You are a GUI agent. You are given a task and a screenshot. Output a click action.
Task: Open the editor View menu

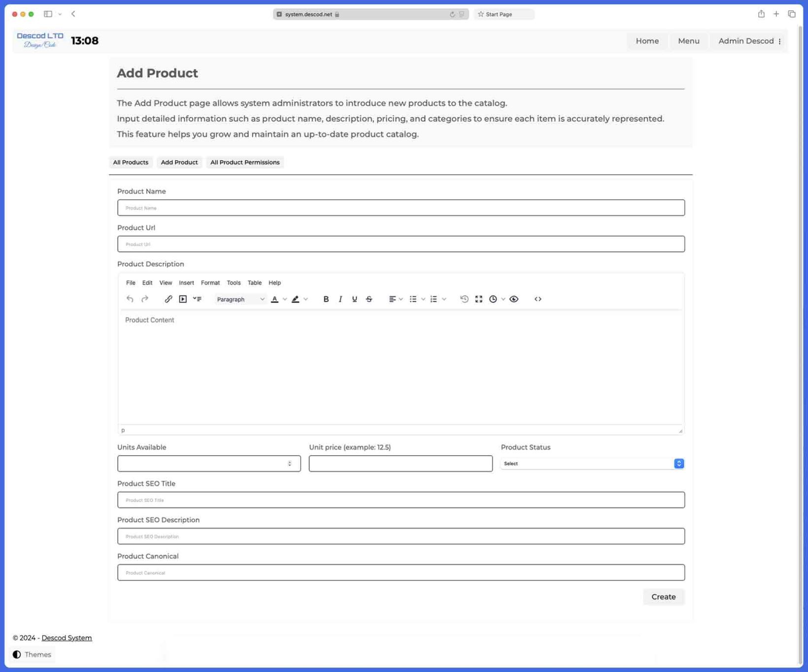coord(166,283)
